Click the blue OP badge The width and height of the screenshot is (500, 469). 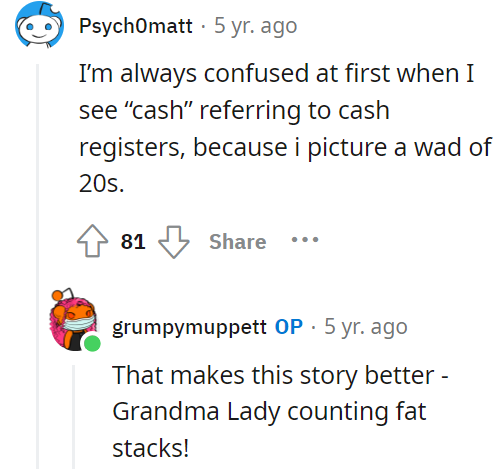[289, 326]
